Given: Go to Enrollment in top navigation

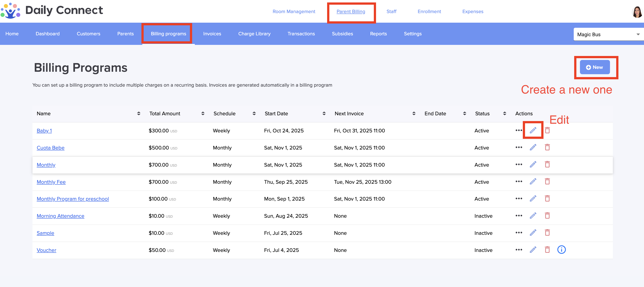Looking at the screenshot, I should pos(429,12).
